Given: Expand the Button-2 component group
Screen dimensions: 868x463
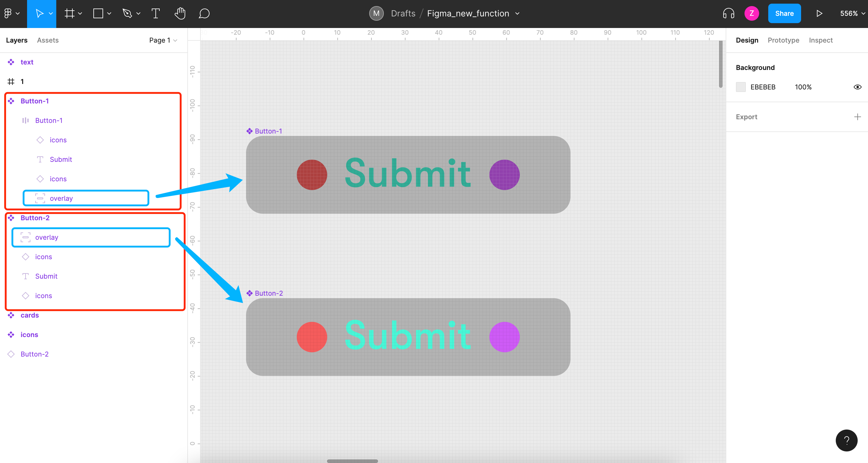Looking at the screenshot, I should pyautogui.click(x=5, y=218).
